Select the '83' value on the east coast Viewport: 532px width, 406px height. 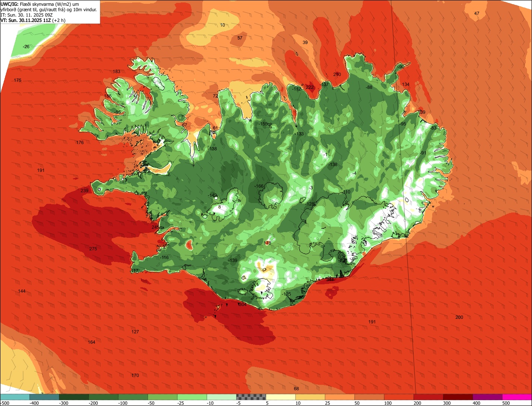[434, 128]
